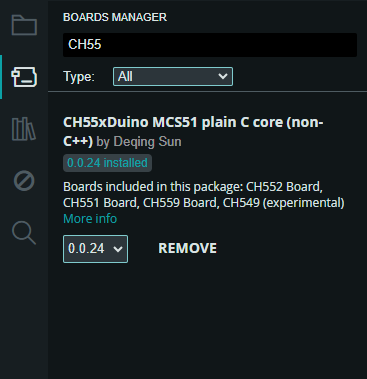Open the Debug sidebar icon
This screenshot has height=379, width=367.
point(24,181)
